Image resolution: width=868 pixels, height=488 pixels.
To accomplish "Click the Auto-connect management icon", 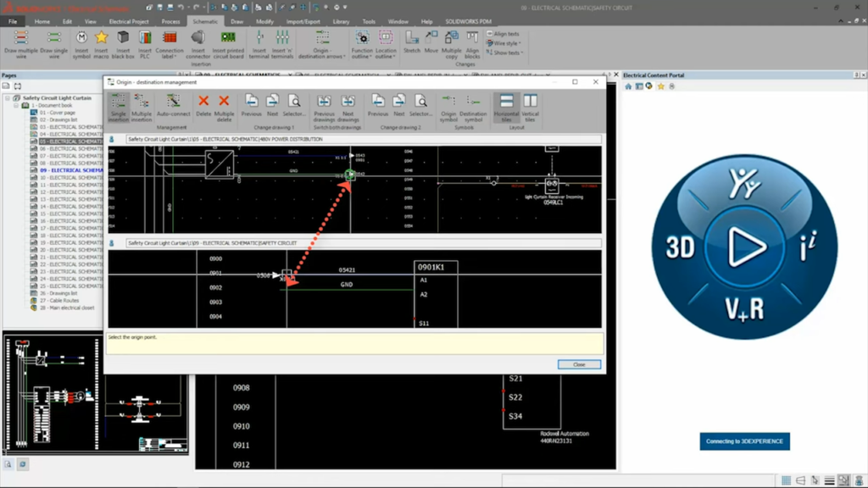I will click(x=174, y=107).
